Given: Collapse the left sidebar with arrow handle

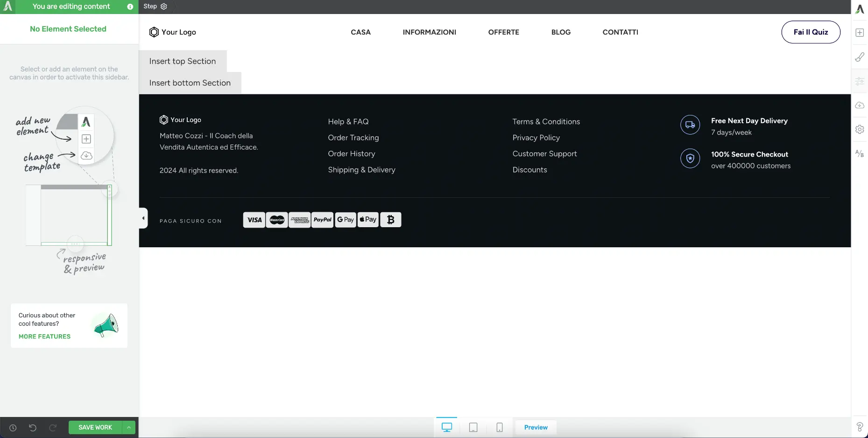Looking at the screenshot, I should click(x=143, y=218).
